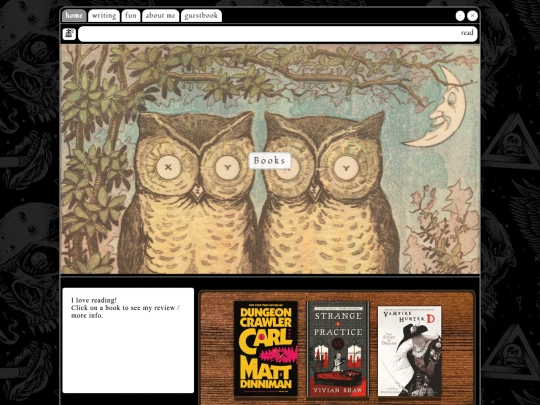
Task: Click the close X circle button
Action: pos(472,16)
